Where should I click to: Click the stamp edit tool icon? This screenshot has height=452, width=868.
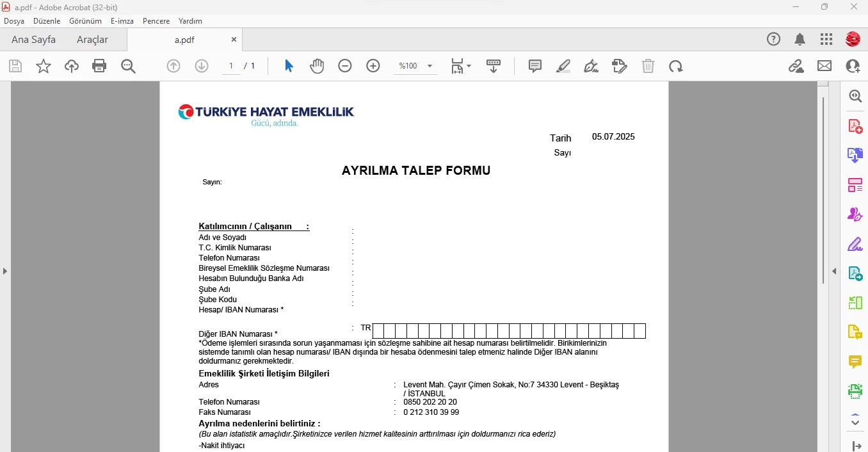(620, 66)
